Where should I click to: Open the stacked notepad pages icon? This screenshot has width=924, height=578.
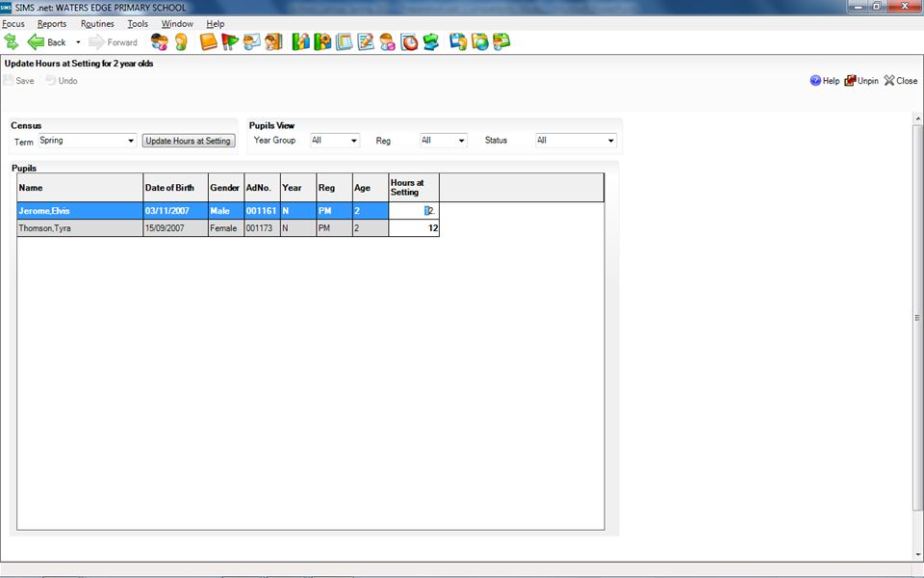click(x=345, y=41)
